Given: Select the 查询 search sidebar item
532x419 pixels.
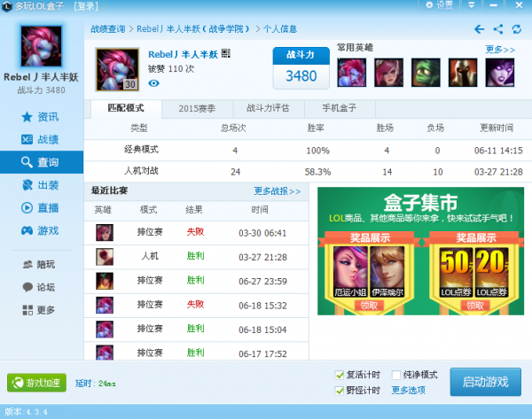Looking at the screenshot, I should click(x=42, y=162).
